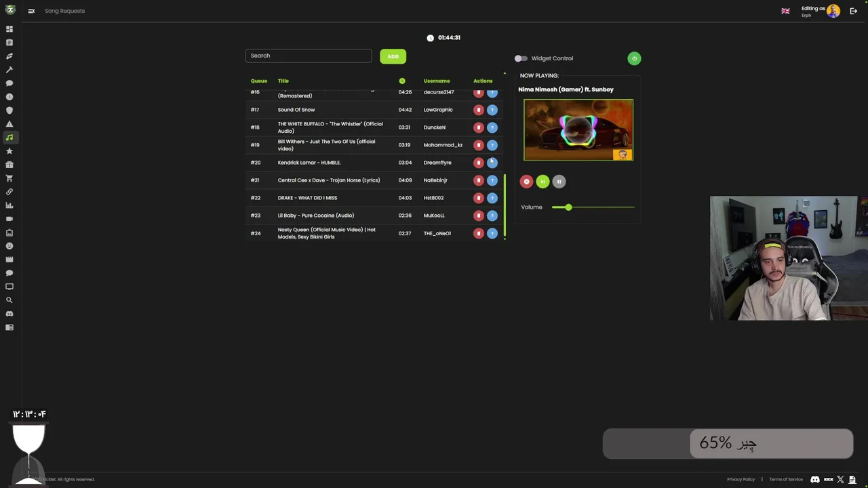The image size is (868, 488).
Task: Open the UK flag language selector
Action: [x=785, y=11]
